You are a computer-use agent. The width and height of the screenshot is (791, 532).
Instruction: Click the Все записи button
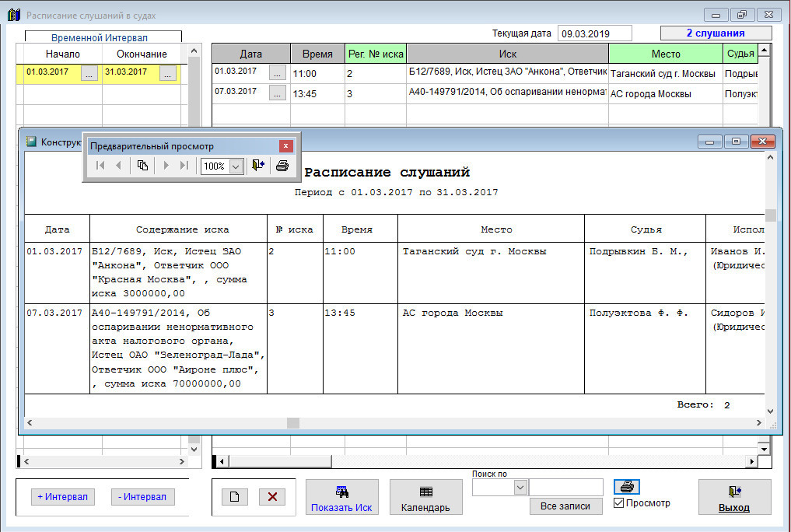pyautogui.click(x=566, y=506)
